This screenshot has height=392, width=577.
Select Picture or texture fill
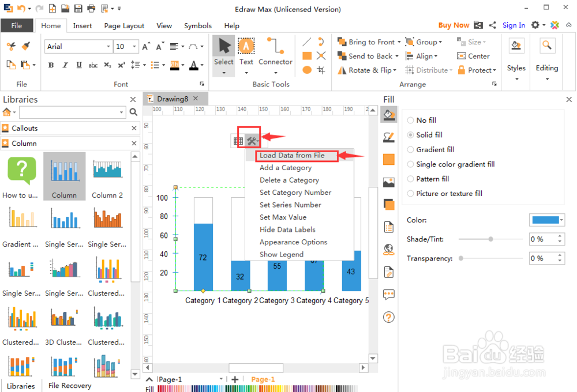pyautogui.click(x=444, y=194)
